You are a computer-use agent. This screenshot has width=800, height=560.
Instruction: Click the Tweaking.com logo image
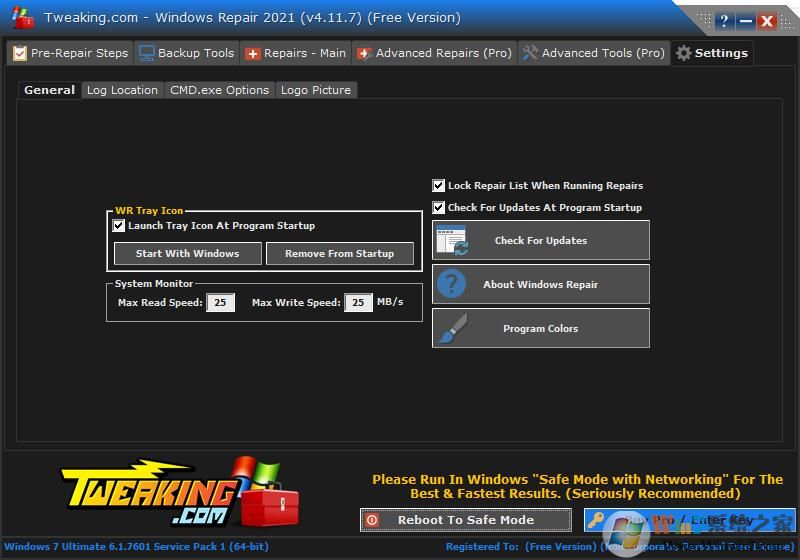tap(180, 492)
